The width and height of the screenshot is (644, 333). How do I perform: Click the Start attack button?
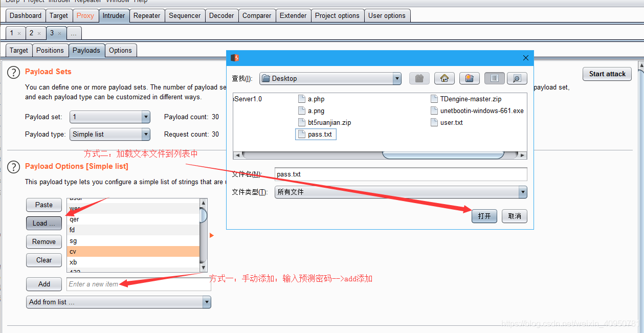click(607, 74)
